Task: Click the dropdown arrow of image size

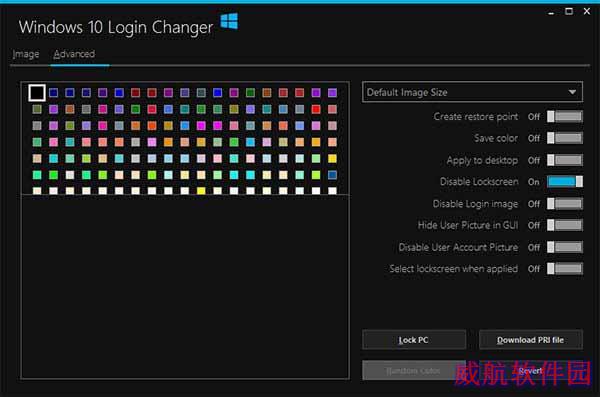Action: [572, 92]
